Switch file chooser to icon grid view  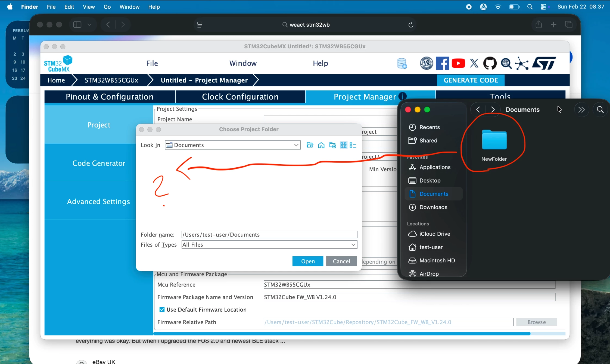click(x=344, y=145)
